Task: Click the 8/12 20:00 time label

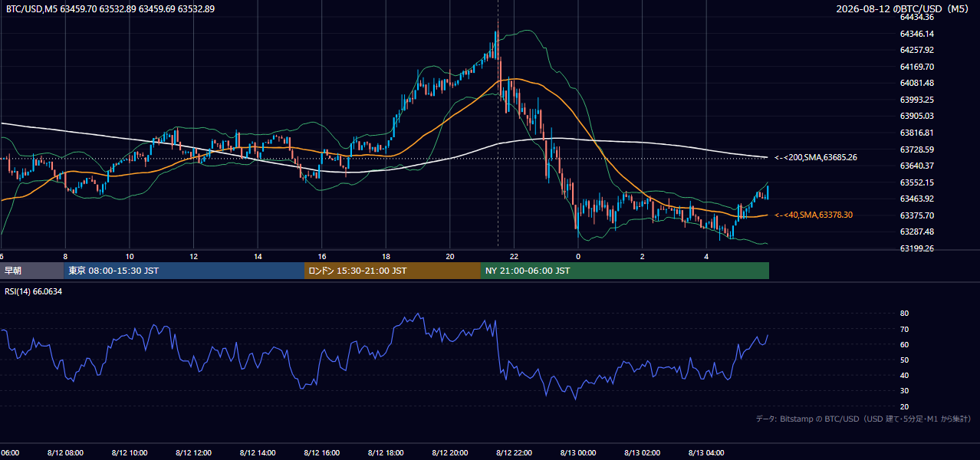Action: click(450, 453)
